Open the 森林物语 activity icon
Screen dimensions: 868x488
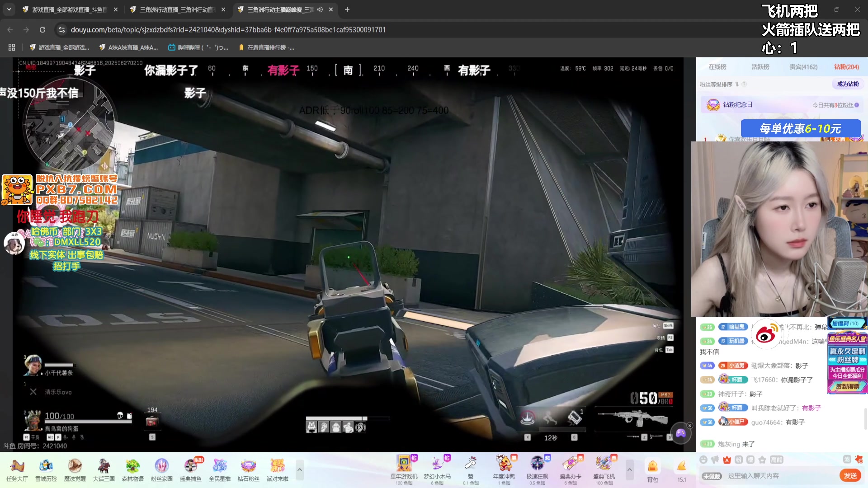click(x=133, y=470)
